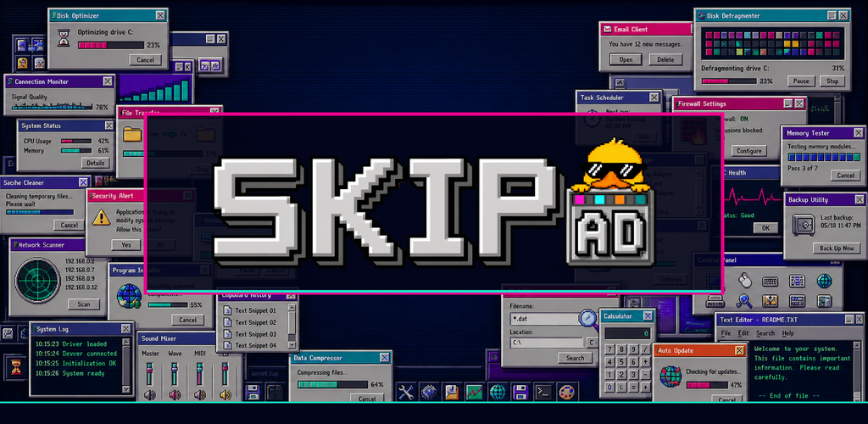
Task: Click Yes in Security Alert
Action: 126,245
